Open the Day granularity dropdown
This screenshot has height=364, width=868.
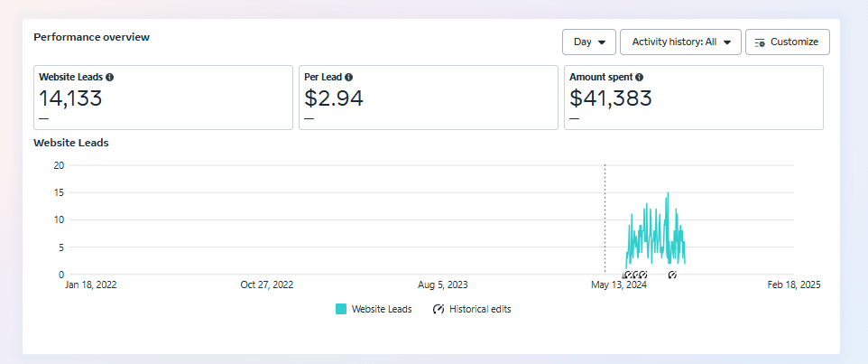589,42
